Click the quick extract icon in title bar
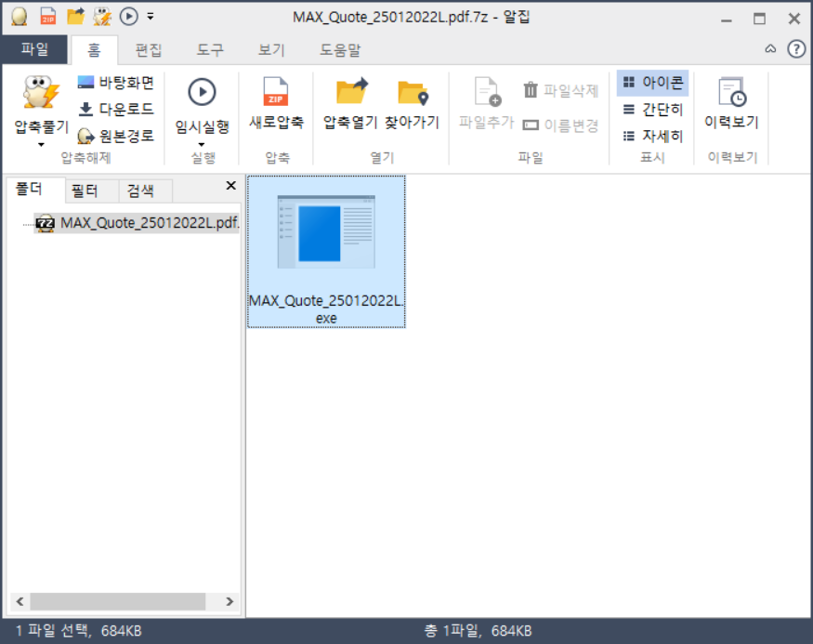 tap(102, 17)
